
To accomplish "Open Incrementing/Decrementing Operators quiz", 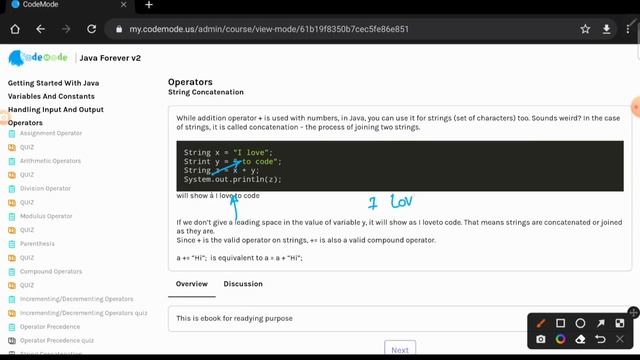I will [x=84, y=313].
